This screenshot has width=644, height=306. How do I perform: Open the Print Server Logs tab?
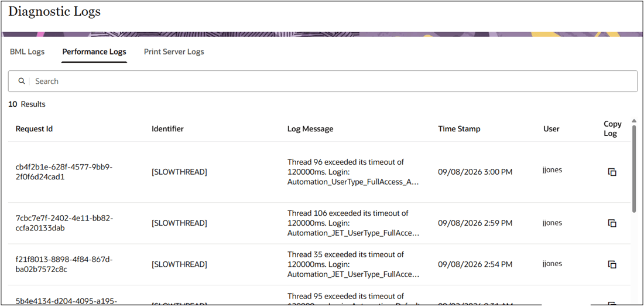174,52
